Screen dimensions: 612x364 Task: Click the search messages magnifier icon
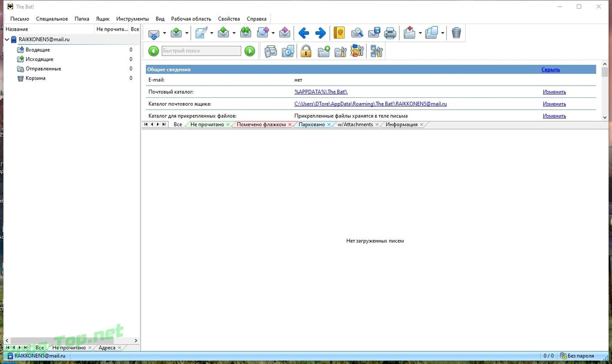[358, 33]
